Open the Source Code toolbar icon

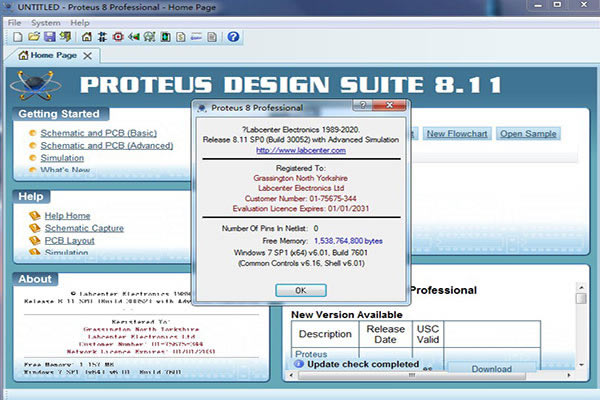pos(196,37)
